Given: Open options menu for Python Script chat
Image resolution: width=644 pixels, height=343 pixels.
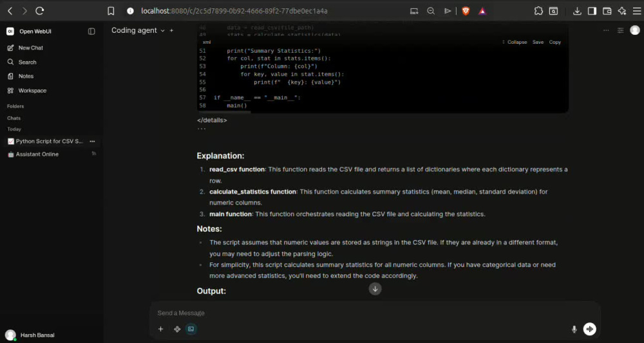Looking at the screenshot, I should 92,141.
